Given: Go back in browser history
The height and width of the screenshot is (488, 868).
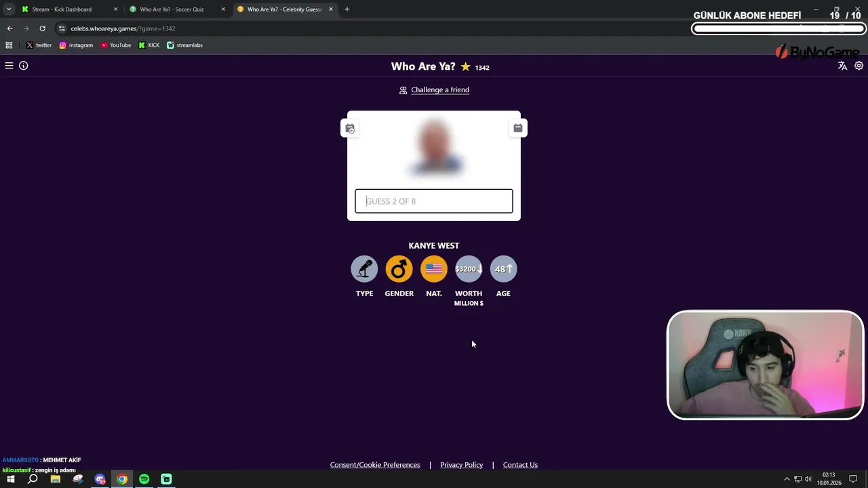Looking at the screenshot, I should [x=9, y=28].
